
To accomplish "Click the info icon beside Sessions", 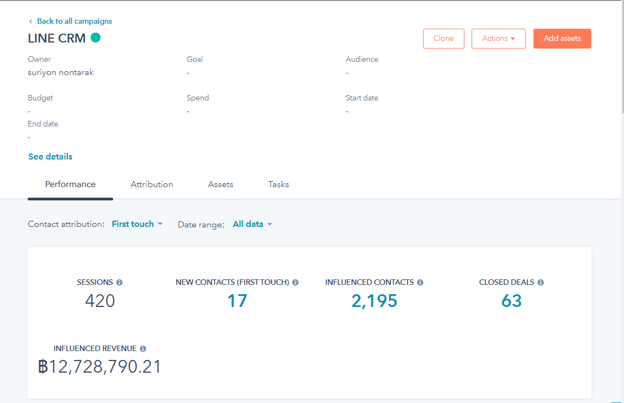I will (x=119, y=283).
